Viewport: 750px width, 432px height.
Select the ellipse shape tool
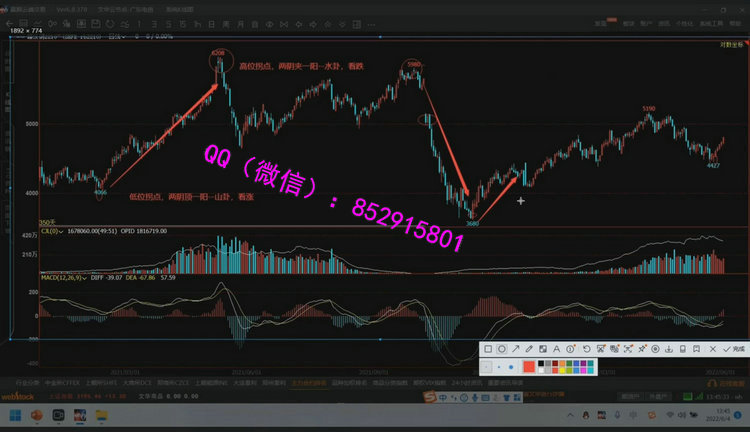pyautogui.click(x=502, y=349)
